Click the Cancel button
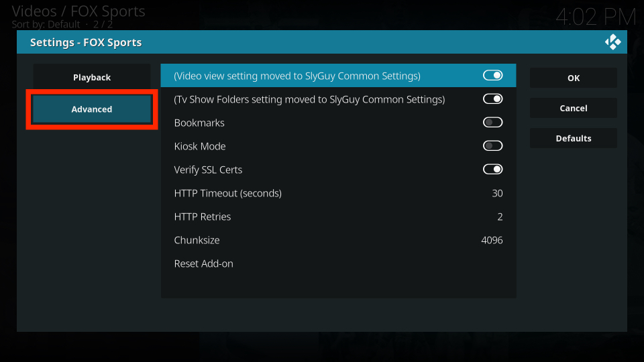This screenshot has height=362, width=644. click(574, 108)
